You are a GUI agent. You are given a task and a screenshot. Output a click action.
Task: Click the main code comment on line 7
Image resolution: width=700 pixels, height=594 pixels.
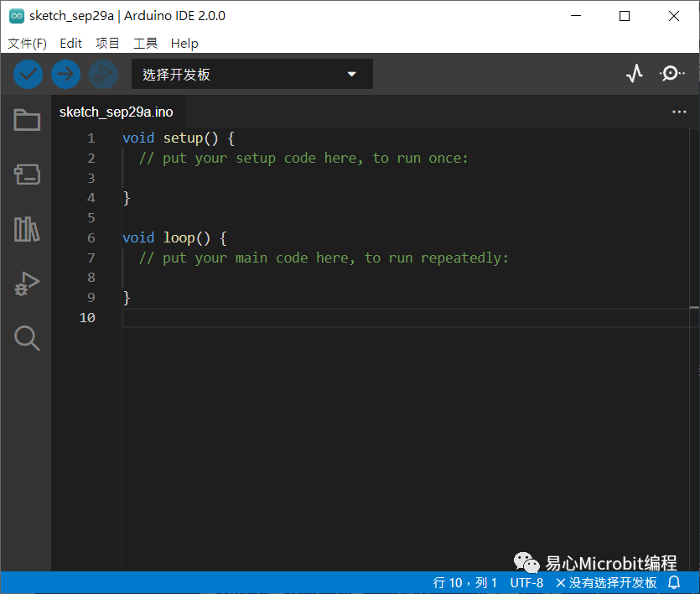tap(324, 258)
